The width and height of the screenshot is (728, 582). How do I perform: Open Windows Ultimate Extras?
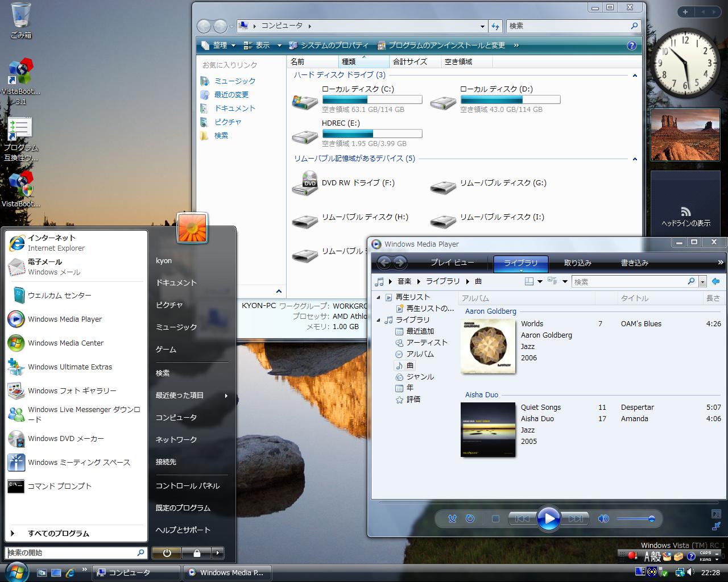pos(76,367)
